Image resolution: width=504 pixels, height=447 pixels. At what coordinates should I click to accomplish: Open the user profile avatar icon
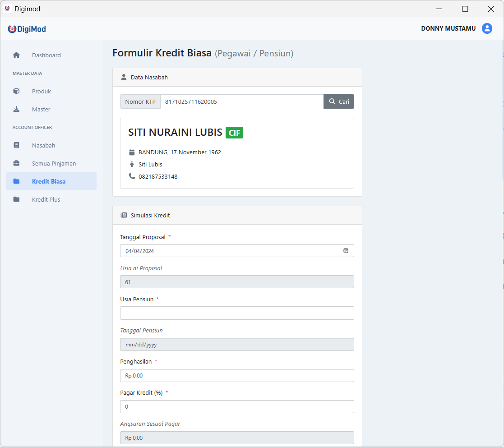pos(487,28)
